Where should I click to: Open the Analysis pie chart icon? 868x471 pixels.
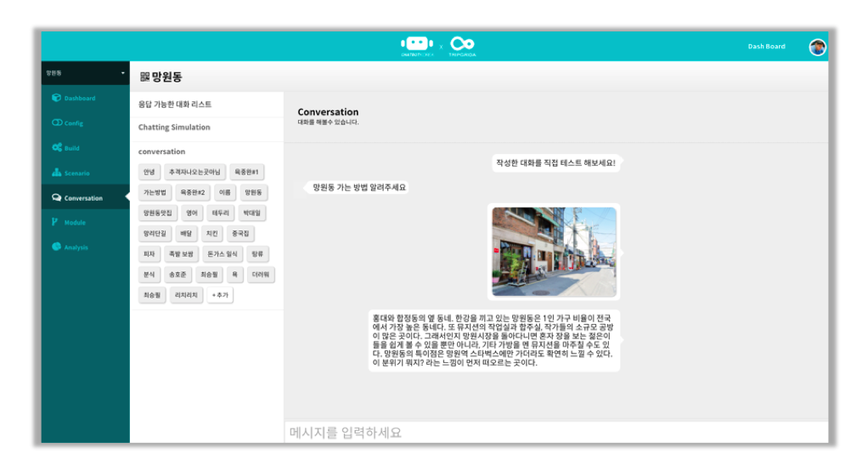click(56, 247)
